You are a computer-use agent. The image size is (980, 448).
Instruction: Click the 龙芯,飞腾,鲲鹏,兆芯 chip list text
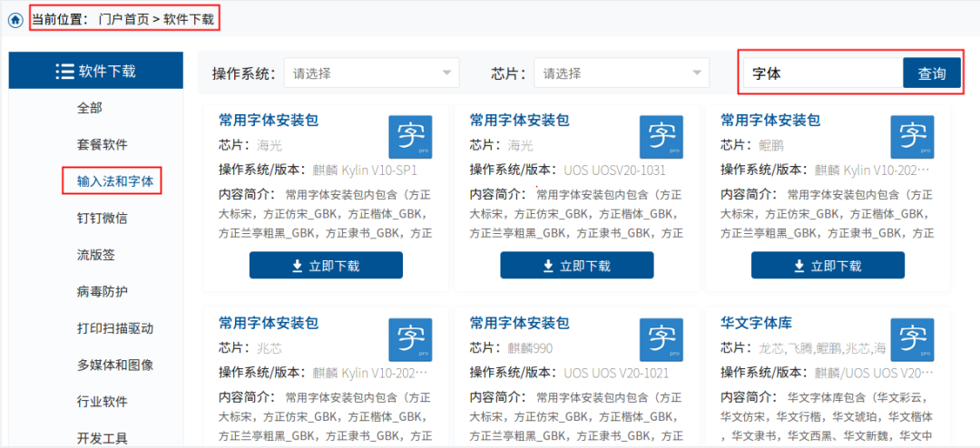point(822,348)
